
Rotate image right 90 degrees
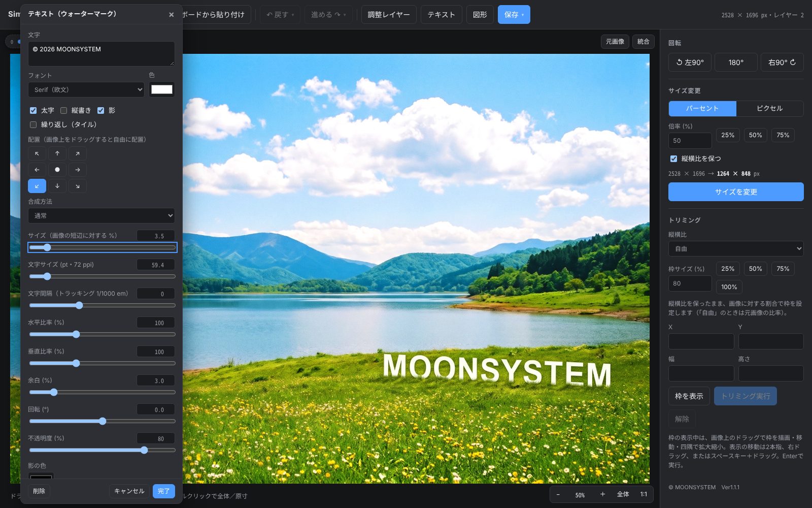coord(782,62)
